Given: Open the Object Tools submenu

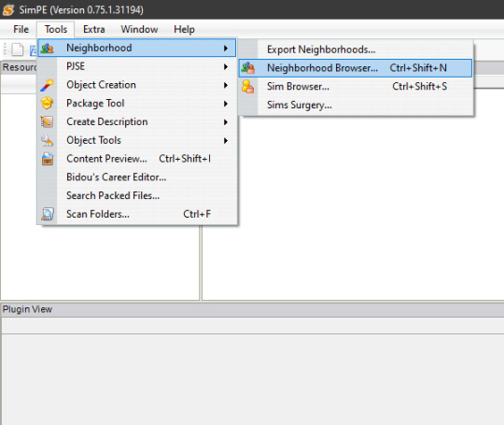Looking at the screenshot, I should click(x=137, y=140).
